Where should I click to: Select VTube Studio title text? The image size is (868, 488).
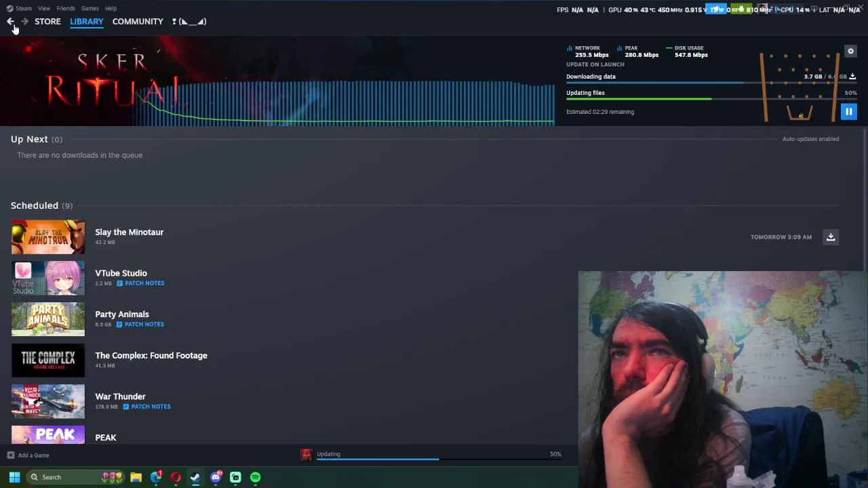tap(121, 273)
